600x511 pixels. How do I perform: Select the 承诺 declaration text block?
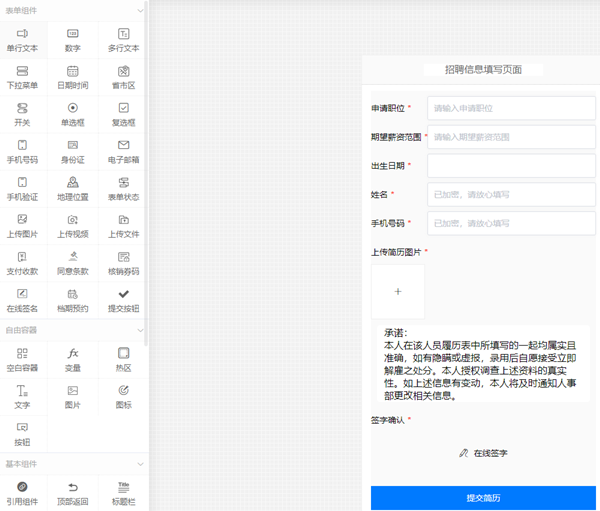(x=483, y=364)
